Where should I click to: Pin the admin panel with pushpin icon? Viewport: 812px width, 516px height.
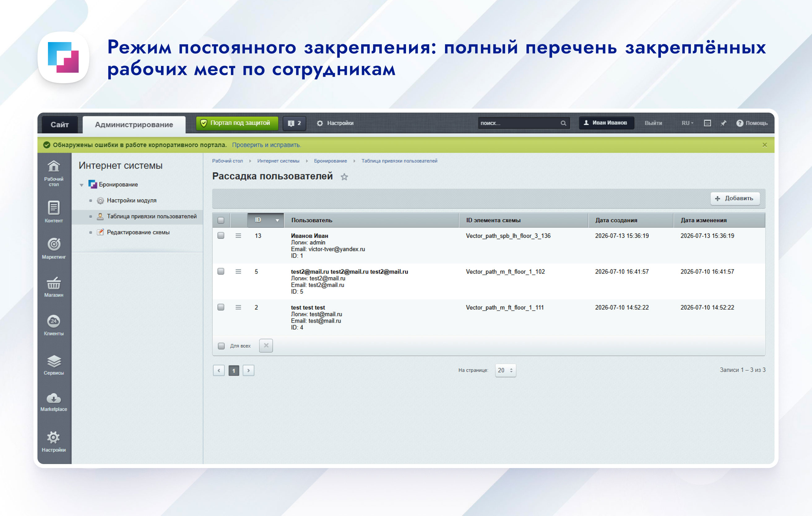click(x=723, y=123)
